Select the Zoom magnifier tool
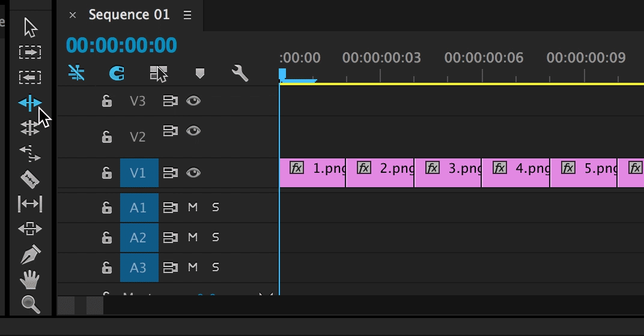The height and width of the screenshot is (336, 644). (x=30, y=304)
